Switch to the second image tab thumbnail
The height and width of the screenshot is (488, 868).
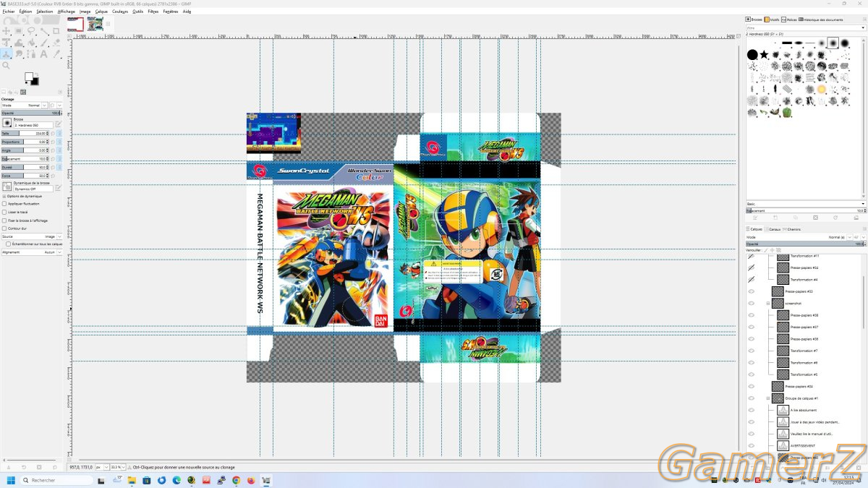tap(95, 25)
